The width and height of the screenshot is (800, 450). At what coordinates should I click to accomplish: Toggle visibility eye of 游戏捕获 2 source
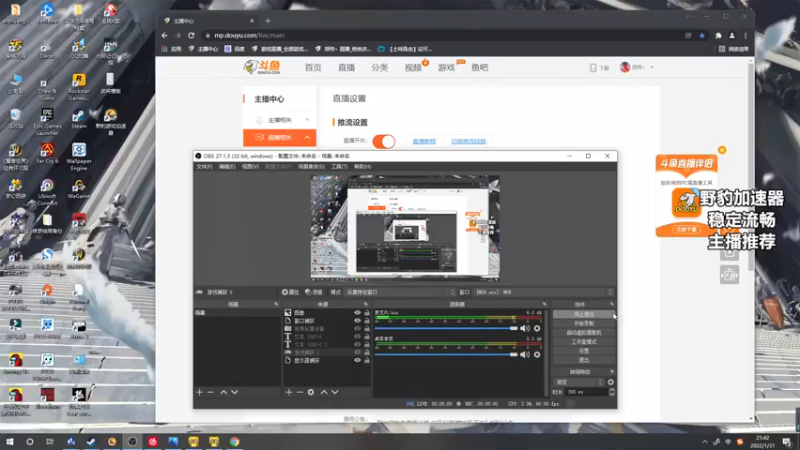pos(357,352)
